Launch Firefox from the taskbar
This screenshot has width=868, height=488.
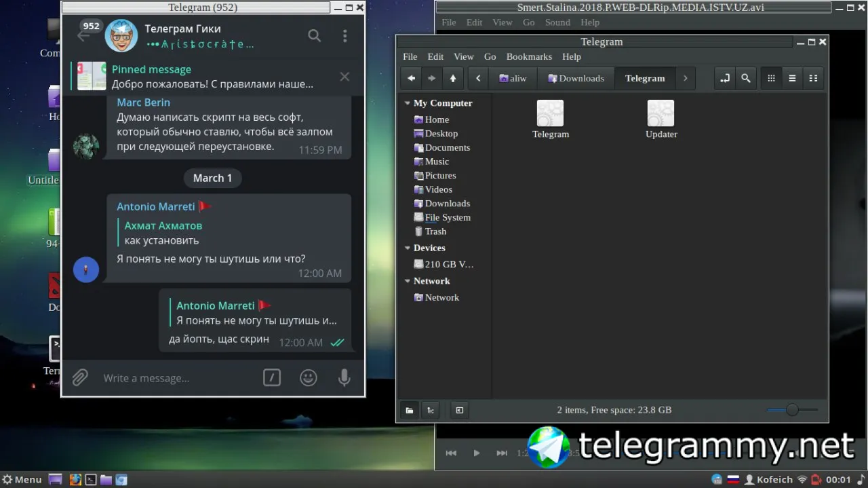tap(75, 479)
